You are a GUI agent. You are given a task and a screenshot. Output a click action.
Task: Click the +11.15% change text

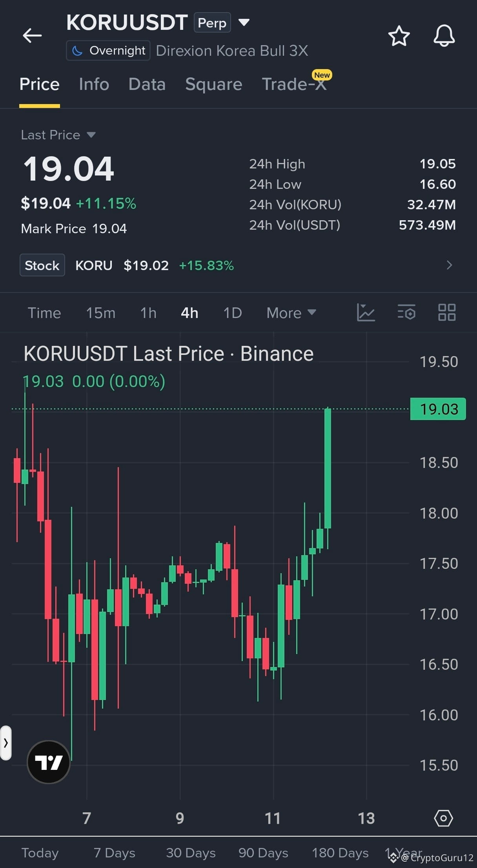click(106, 203)
